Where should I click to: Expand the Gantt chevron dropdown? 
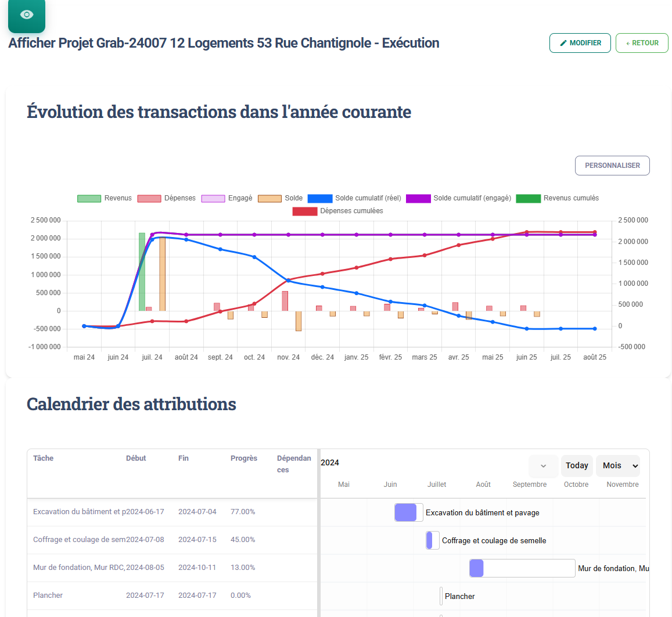[x=543, y=466]
